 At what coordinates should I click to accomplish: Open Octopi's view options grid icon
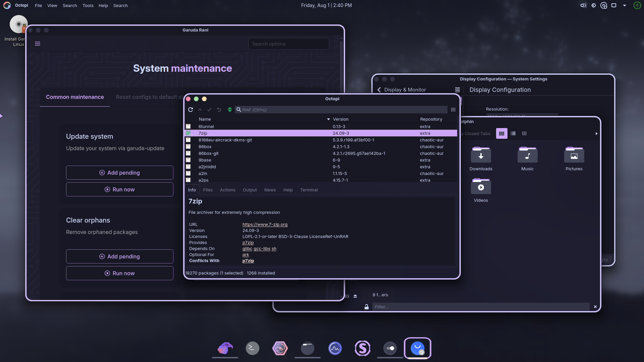(x=453, y=110)
